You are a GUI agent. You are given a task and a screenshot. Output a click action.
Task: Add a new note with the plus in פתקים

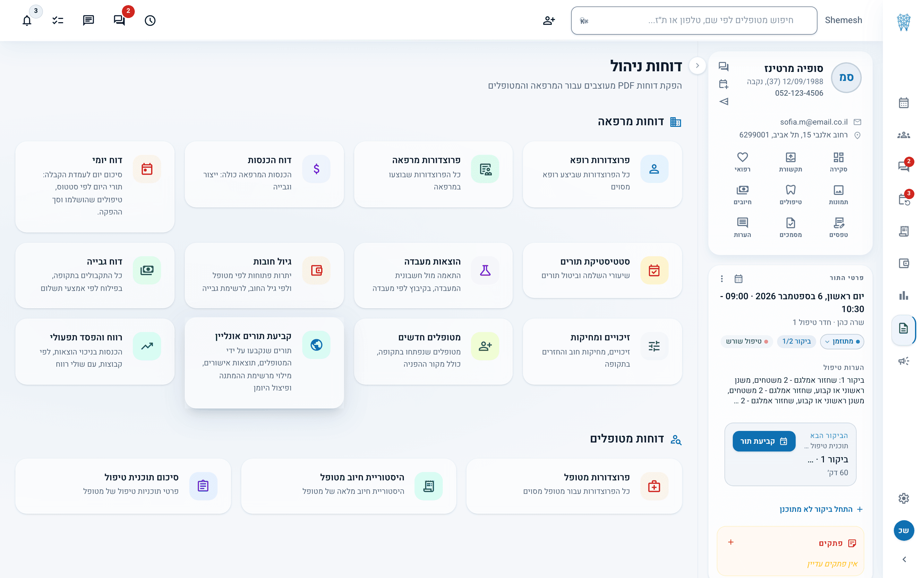pos(731,542)
